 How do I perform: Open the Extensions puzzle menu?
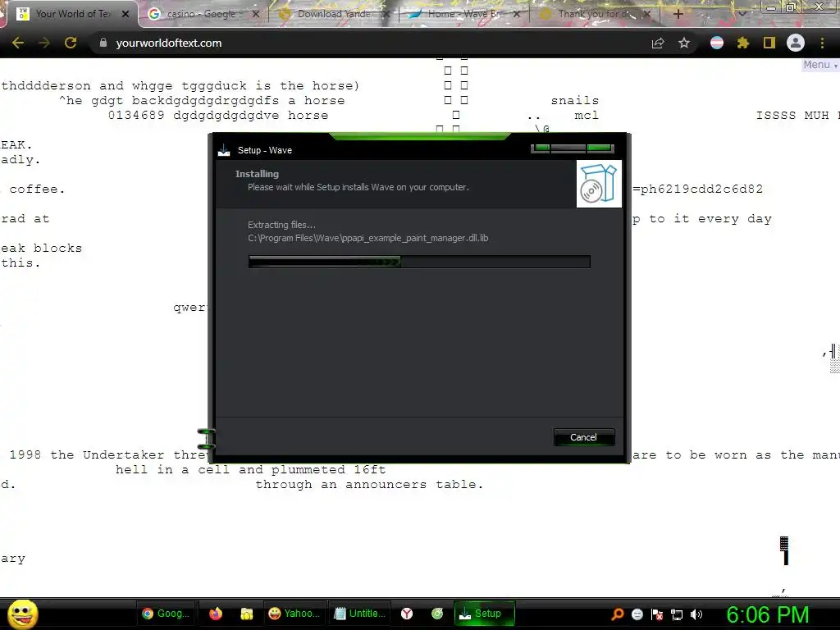pos(743,43)
